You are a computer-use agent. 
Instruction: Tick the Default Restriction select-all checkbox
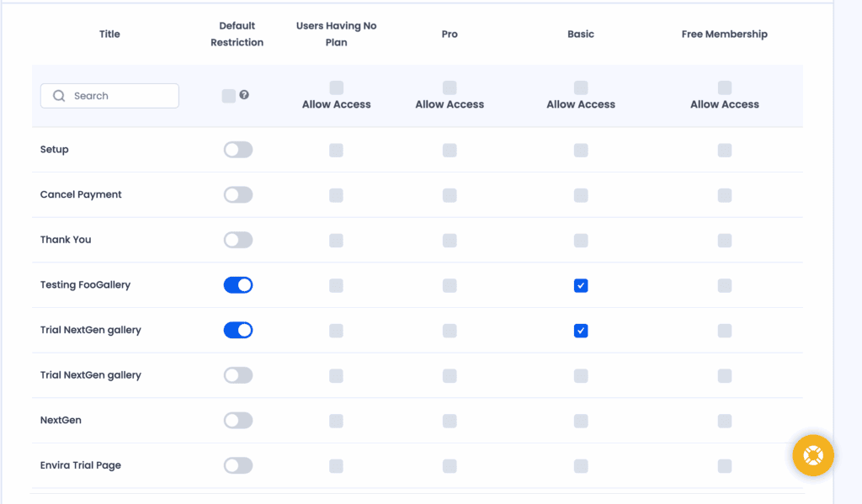pos(229,96)
